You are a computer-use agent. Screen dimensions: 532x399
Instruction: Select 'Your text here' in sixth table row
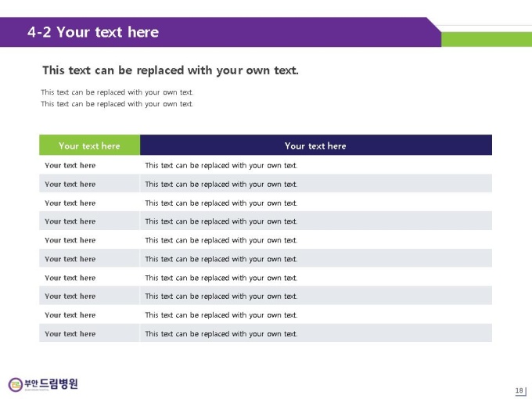(x=70, y=259)
